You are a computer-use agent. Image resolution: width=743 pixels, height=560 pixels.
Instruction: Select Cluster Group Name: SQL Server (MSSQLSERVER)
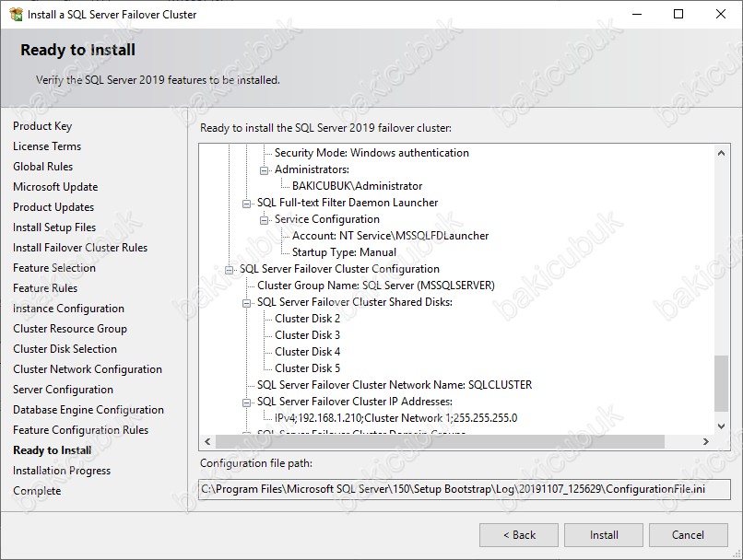click(x=376, y=286)
